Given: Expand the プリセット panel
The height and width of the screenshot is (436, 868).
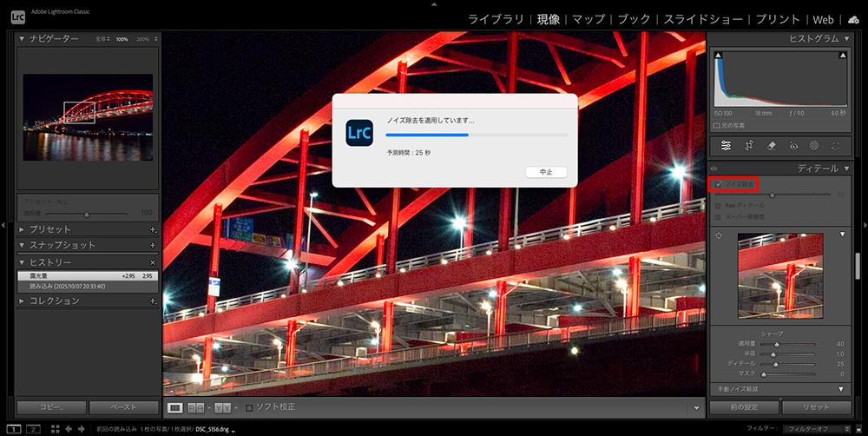Looking at the screenshot, I should click(23, 229).
